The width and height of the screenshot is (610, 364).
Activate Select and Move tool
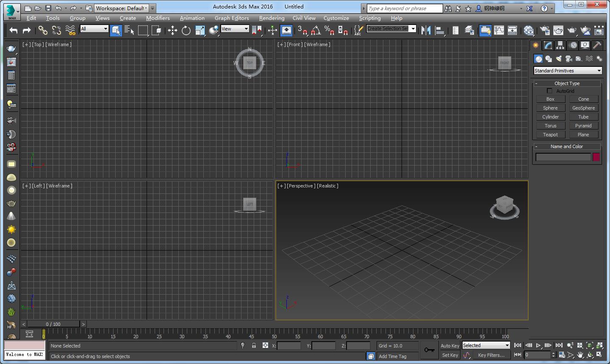coord(172,30)
